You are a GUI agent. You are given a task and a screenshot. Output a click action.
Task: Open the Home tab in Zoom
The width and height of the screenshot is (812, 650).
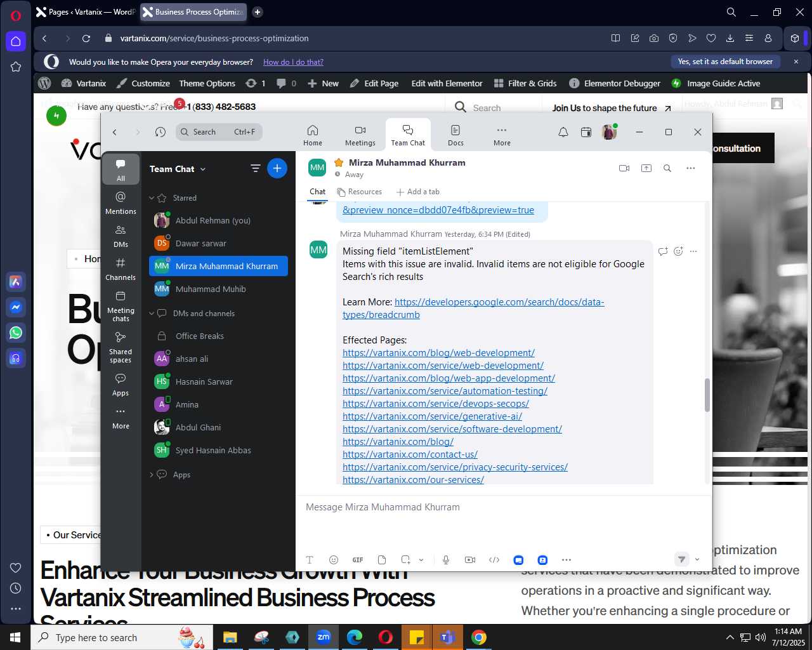pos(313,135)
